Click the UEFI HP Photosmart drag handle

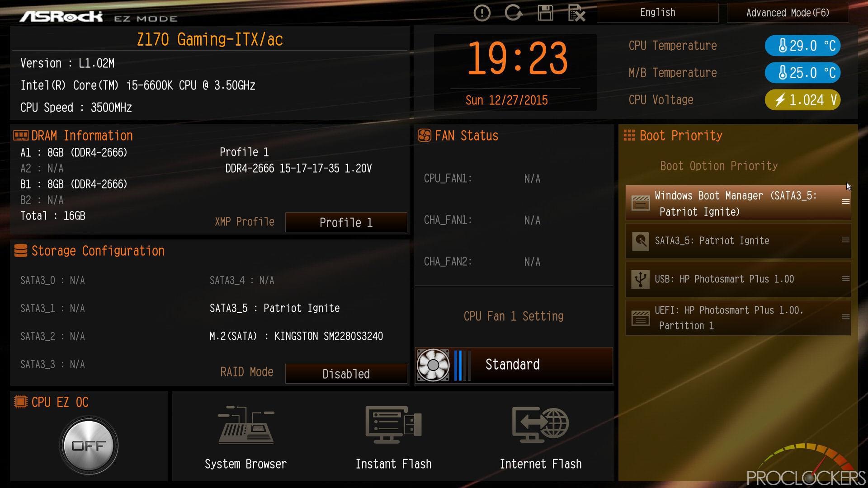[x=845, y=317]
